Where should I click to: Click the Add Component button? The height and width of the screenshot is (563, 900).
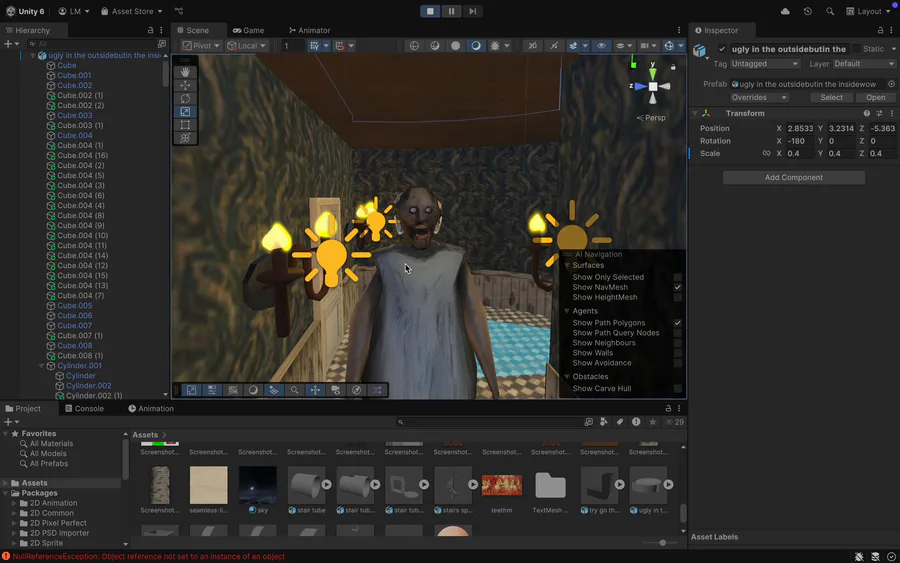click(x=793, y=177)
